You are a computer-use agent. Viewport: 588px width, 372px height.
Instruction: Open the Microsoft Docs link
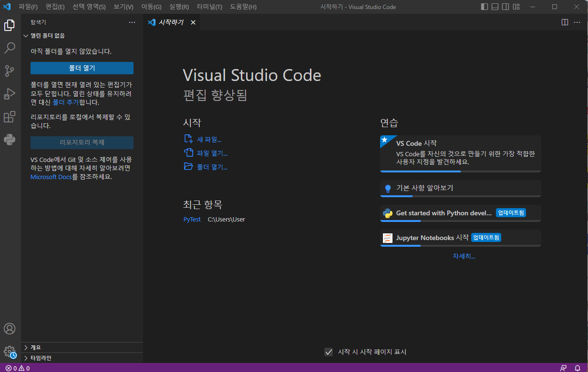[x=51, y=177]
